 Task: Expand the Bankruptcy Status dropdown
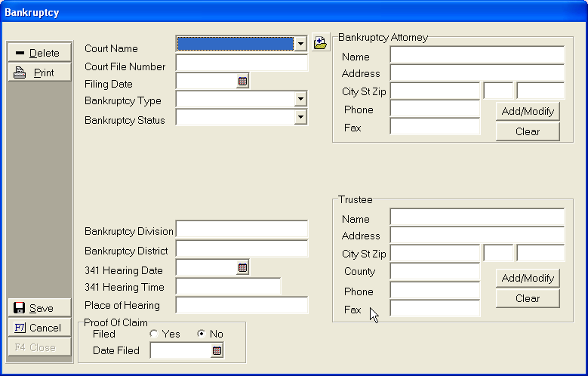click(301, 117)
